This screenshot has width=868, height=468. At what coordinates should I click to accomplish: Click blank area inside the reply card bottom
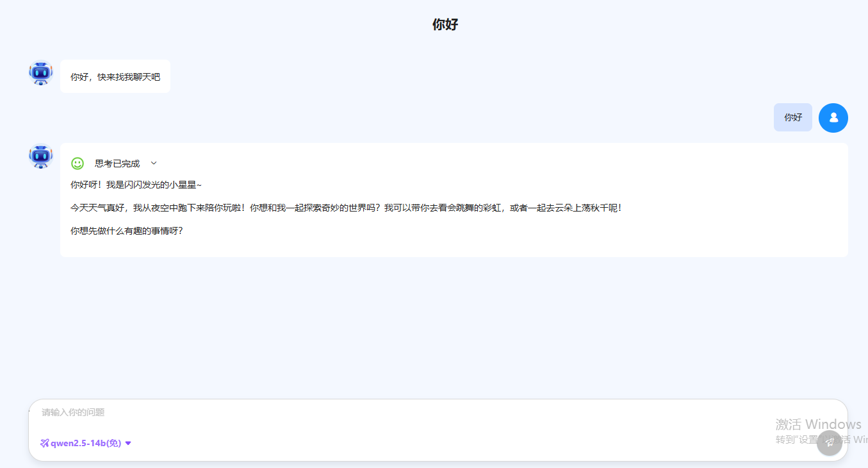tap(448, 247)
